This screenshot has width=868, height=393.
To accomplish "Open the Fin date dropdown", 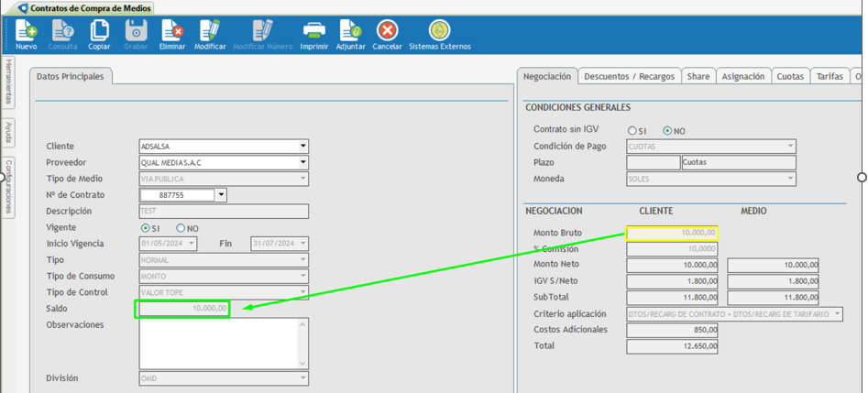I will [x=302, y=244].
